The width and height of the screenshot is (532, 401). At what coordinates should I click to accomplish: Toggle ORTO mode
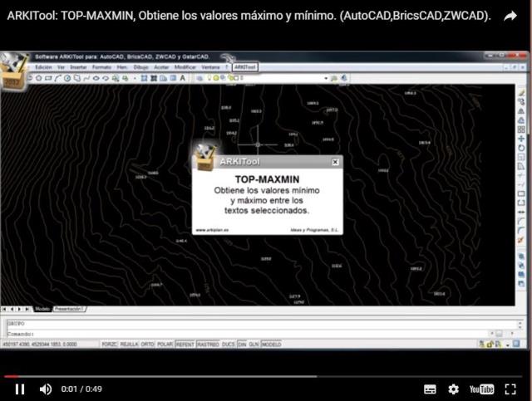click(x=147, y=345)
